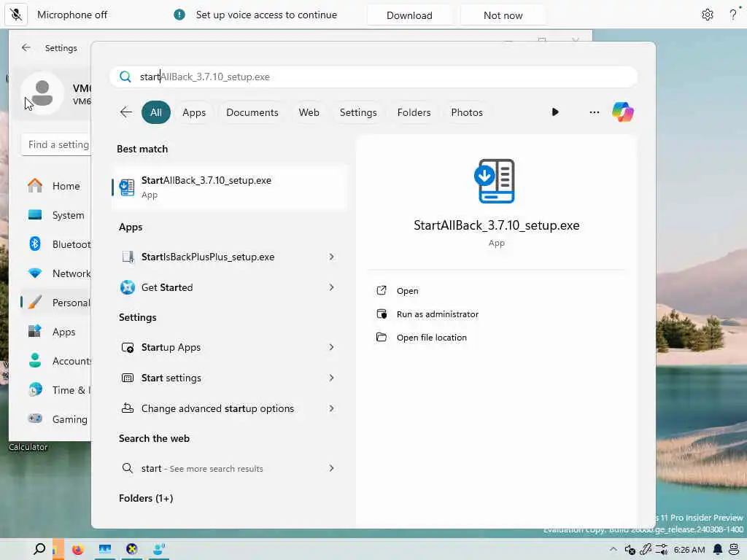Image resolution: width=747 pixels, height=560 pixels.
Task: Open the taskbar clock at 6:26 AM
Action: click(x=689, y=550)
